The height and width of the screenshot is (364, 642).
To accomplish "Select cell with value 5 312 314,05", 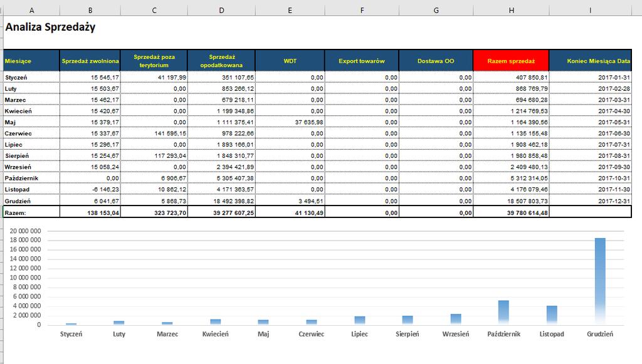I will (x=511, y=178).
